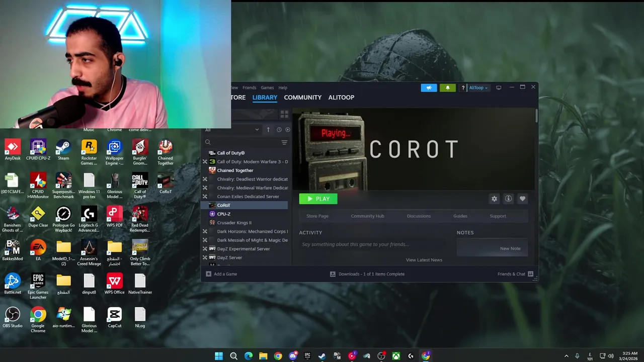Screen dimensions: 644x362
Task: Select Wallpaper Engine desktop icon
Action: tap(114, 152)
